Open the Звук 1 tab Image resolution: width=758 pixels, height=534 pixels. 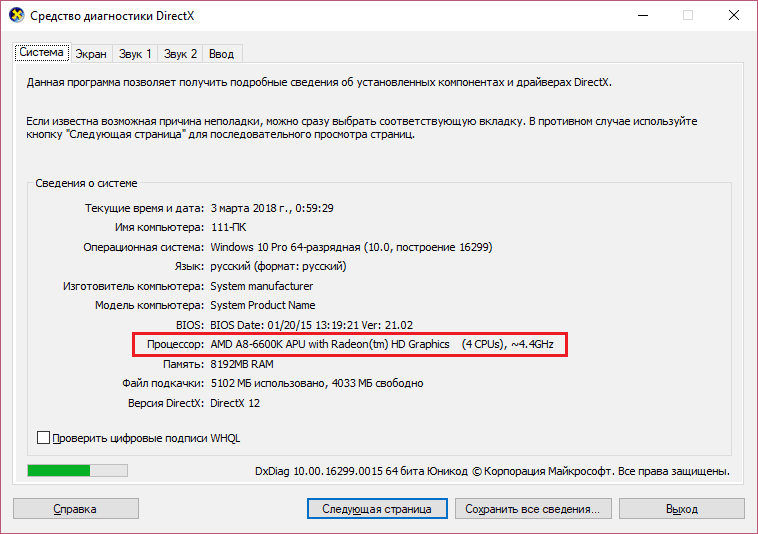135,54
